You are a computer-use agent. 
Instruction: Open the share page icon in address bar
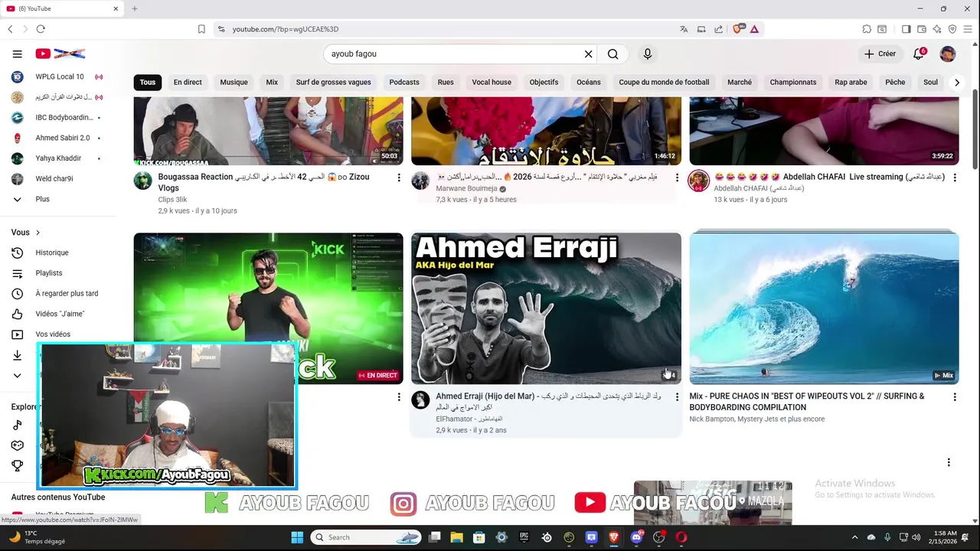(x=718, y=29)
